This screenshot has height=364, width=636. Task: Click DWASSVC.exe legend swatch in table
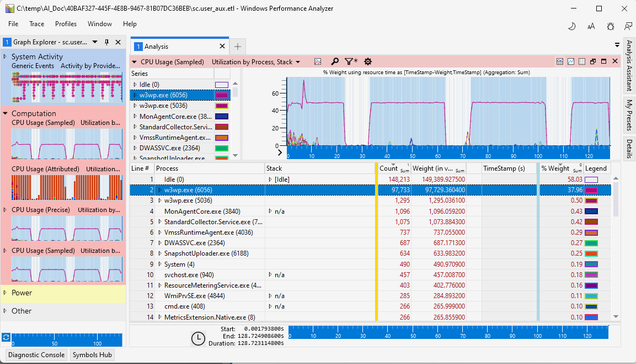tap(591, 243)
